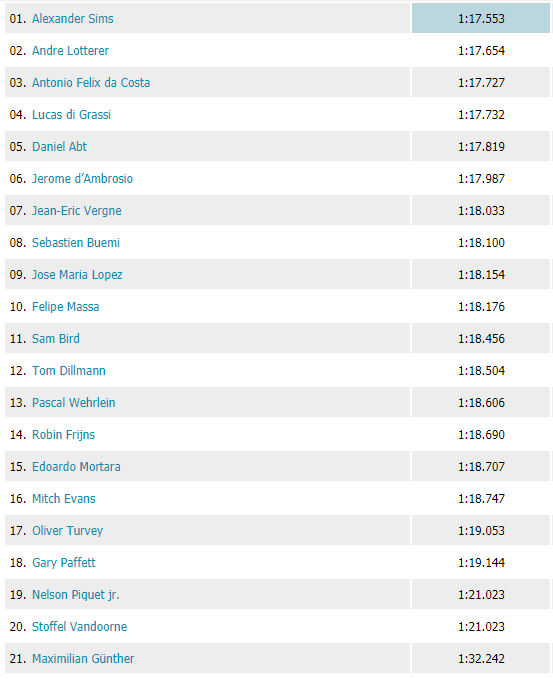Open Antonio Felix da Costa link
Image resolution: width=553 pixels, height=679 pixels.
tap(91, 83)
